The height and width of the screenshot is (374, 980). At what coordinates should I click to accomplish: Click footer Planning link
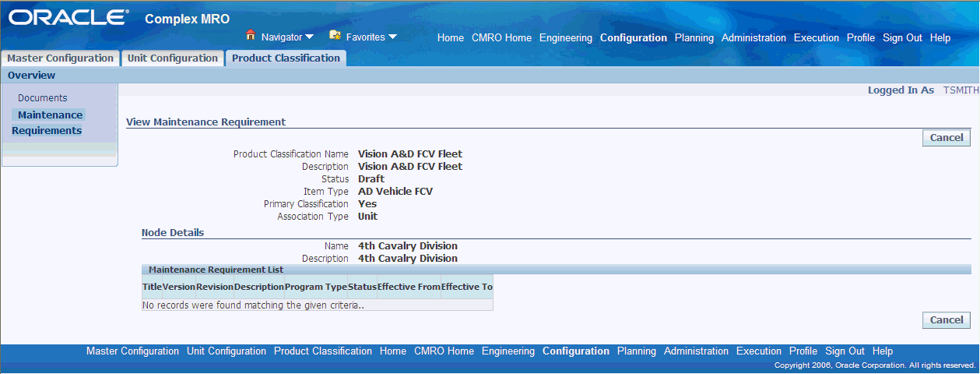point(637,351)
